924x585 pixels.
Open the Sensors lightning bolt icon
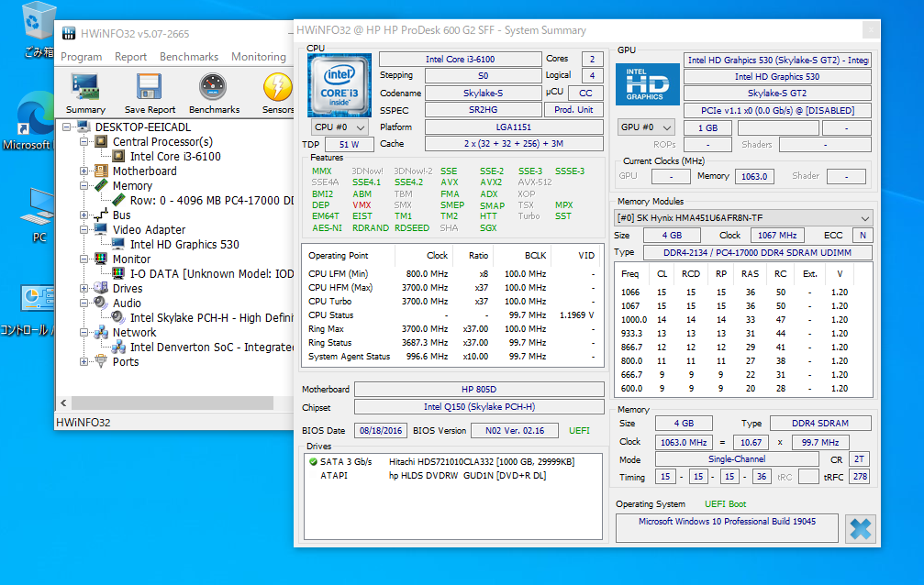tap(277, 88)
